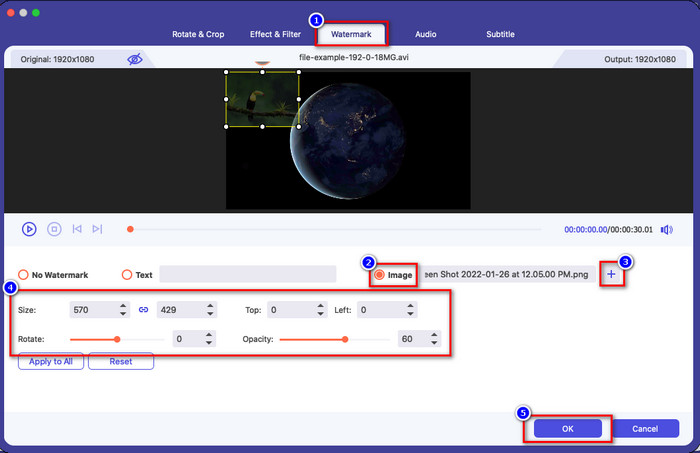Click the watermark text input field
Image resolution: width=700 pixels, height=453 pixels.
(248, 274)
